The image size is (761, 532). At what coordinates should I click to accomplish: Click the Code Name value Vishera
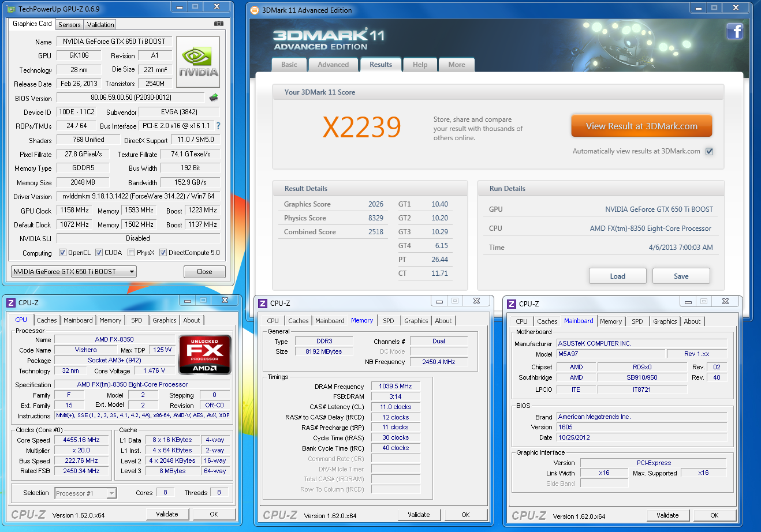85,350
